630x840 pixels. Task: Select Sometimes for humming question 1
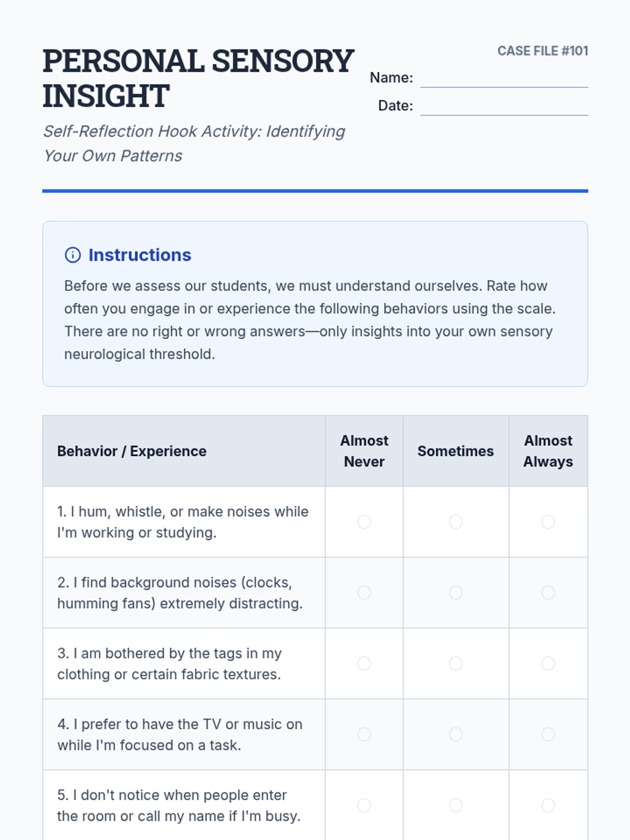tap(456, 522)
